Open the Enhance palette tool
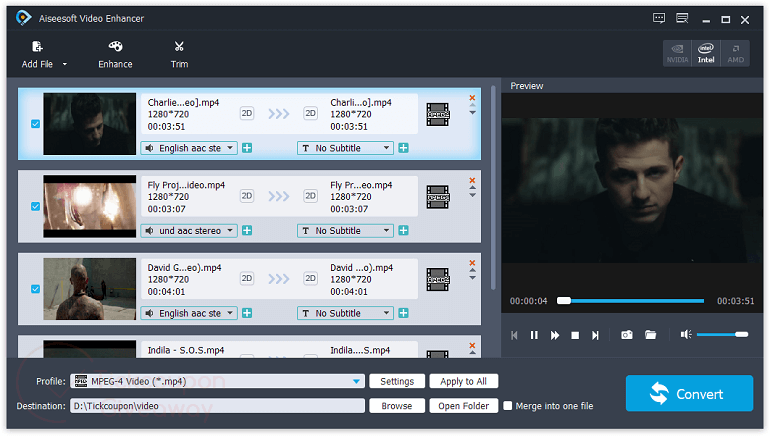Screen dimensions: 770x436 115,47
